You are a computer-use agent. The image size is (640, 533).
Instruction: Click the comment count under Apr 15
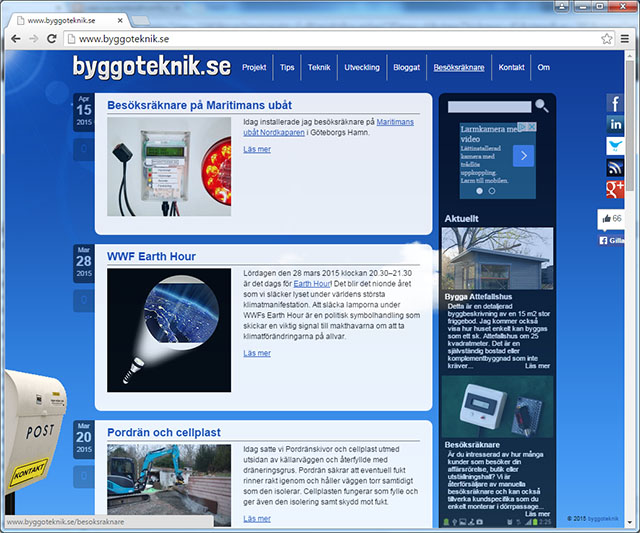pyautogui.click(x=84, y=149)
